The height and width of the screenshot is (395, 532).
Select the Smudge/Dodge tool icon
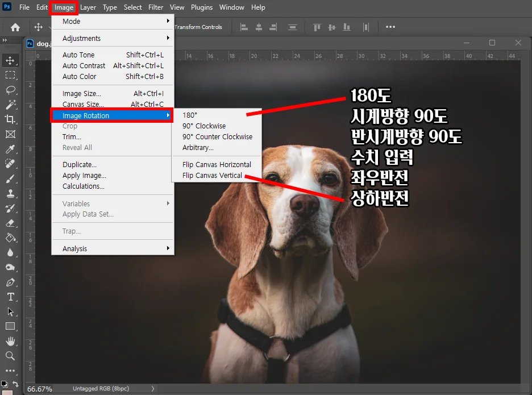10,267
